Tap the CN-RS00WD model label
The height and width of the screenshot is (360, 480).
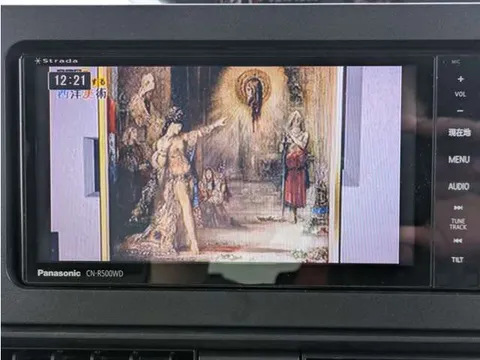105,273
